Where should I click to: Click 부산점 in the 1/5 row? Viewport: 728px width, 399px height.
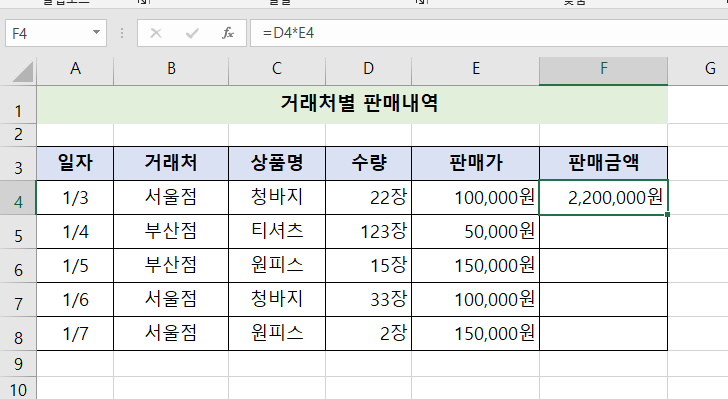point(171,266)
